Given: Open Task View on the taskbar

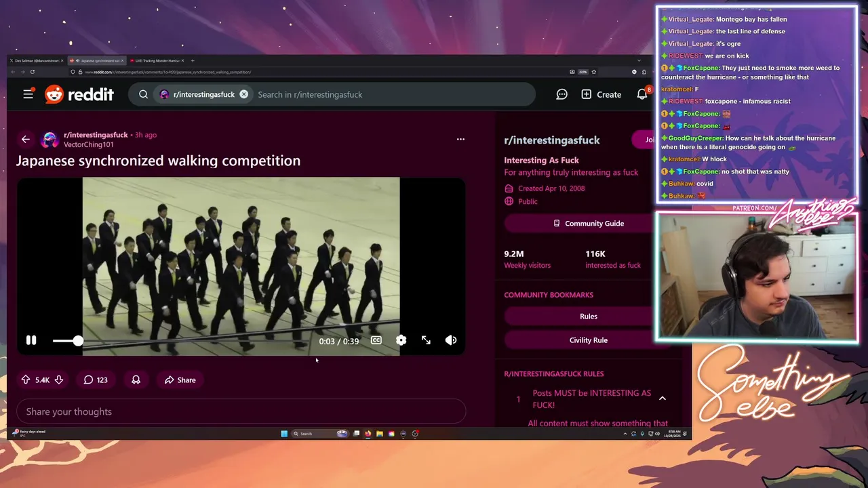Looking at the screenshot, I should click(356, 434).
